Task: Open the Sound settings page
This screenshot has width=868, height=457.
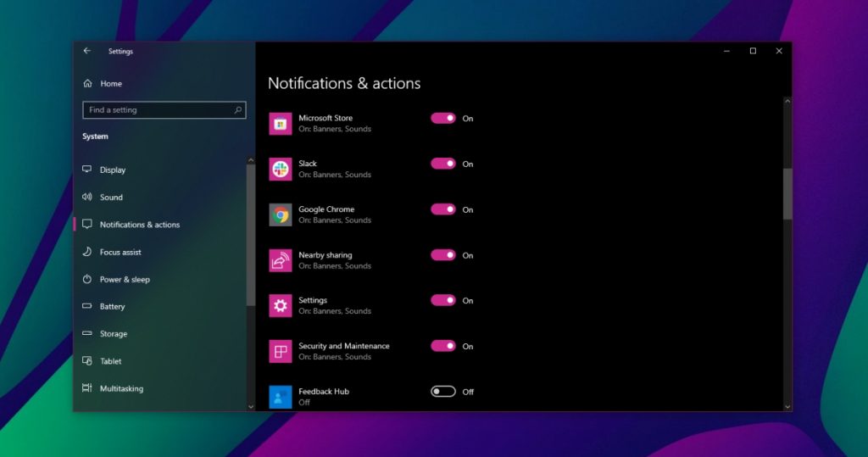Action: click(x=111, y=198)
